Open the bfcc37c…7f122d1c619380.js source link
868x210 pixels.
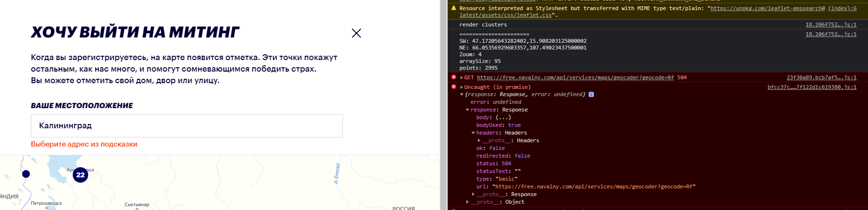812,87
